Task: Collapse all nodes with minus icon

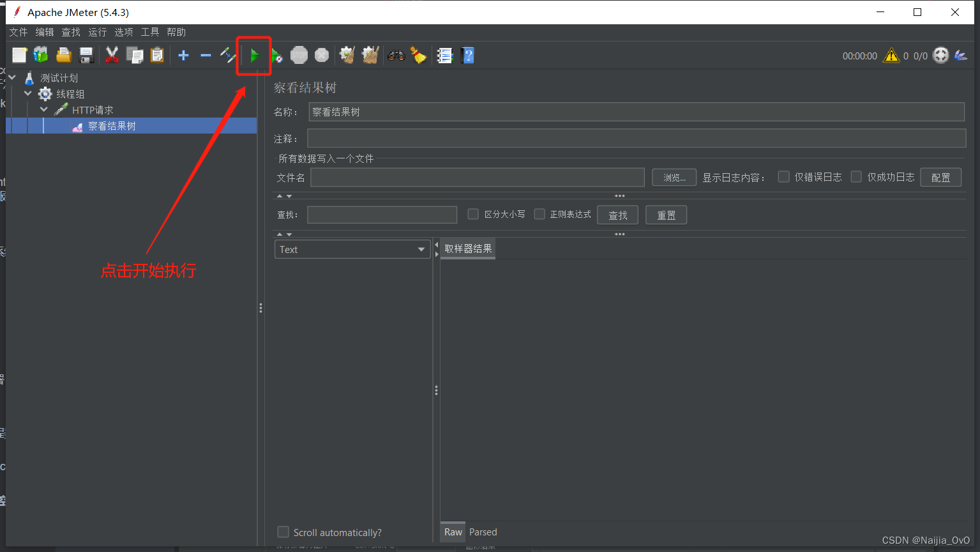Action: (x=206, y=56)
